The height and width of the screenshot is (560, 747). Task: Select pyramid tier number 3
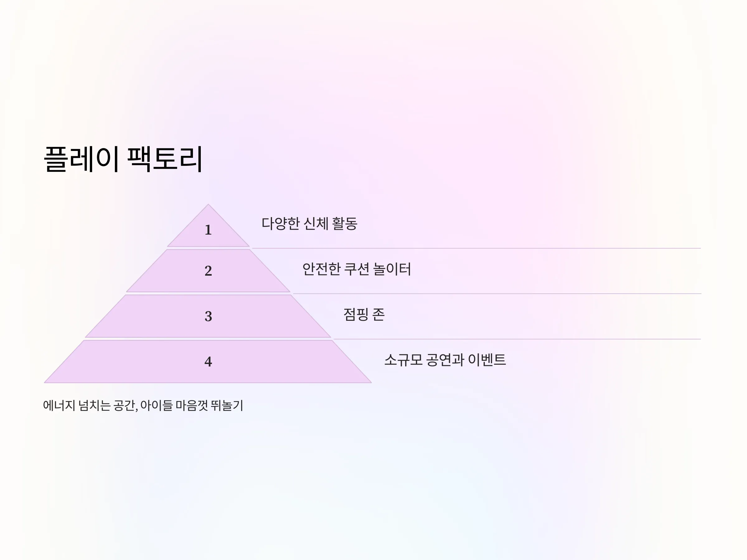(x=208, y=316)
